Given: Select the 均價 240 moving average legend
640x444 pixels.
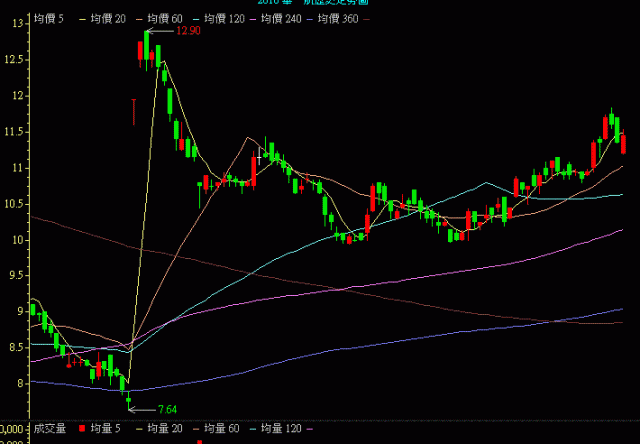Looking at the screenshot, I should pos(281,19).
